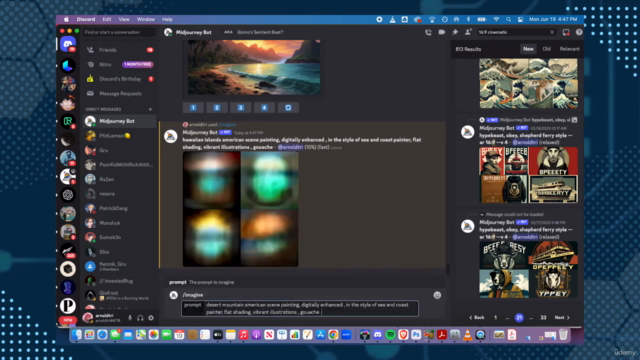Open Wi-Fi status in macOS menu bar

(x=496, y=19)
